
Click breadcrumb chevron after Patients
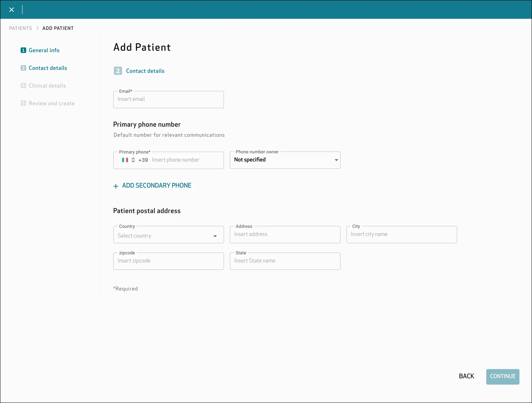(x=37, y=28)
